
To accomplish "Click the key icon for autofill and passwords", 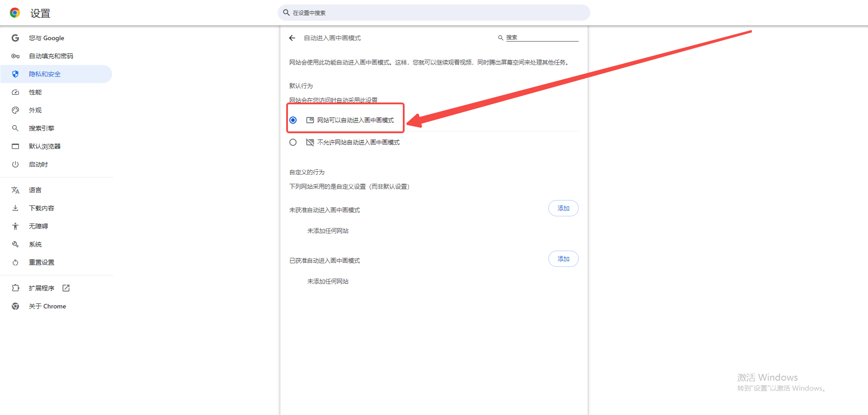I will pyautogui.click(x=15, y=56).
